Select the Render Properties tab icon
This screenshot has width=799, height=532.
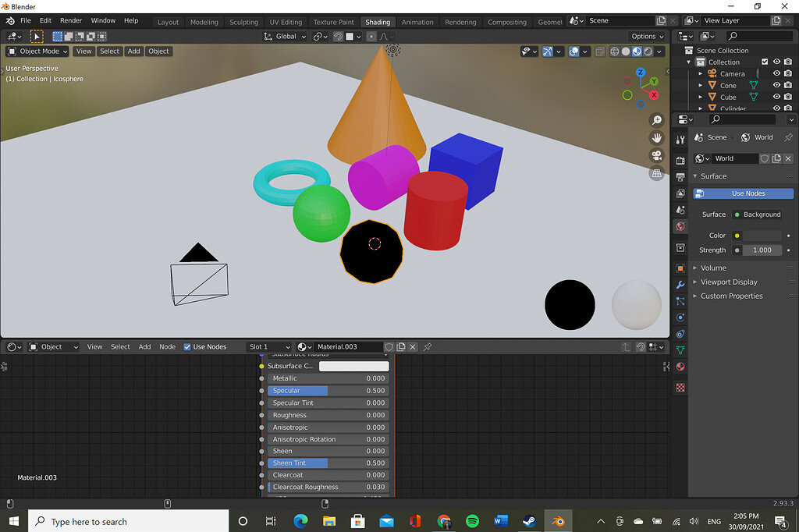pyautogui.click(x=680, y=161)
